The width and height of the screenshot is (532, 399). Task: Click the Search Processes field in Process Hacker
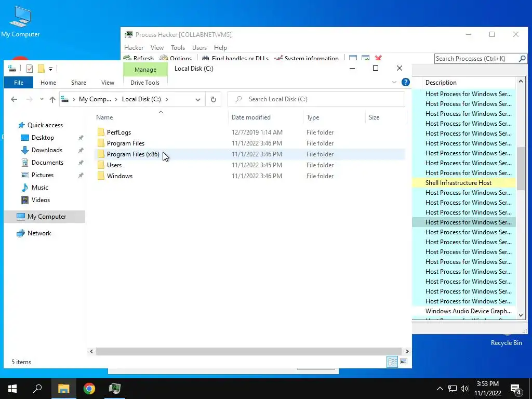point(476,59)
